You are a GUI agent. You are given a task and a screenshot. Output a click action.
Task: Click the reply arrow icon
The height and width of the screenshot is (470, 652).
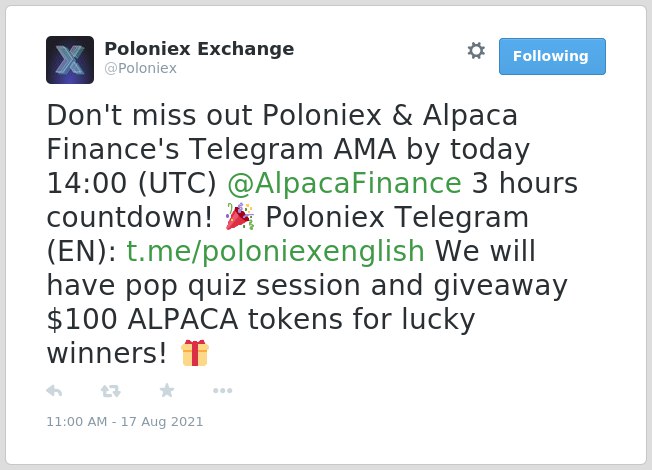click(54, 391)
